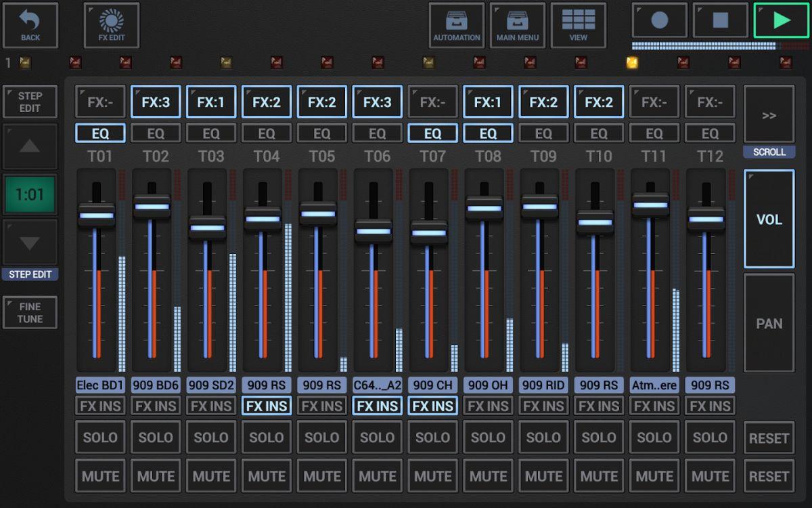Select the C64.._A2 sample label
The image size is (812, 508).
click(x=378, y=385)
